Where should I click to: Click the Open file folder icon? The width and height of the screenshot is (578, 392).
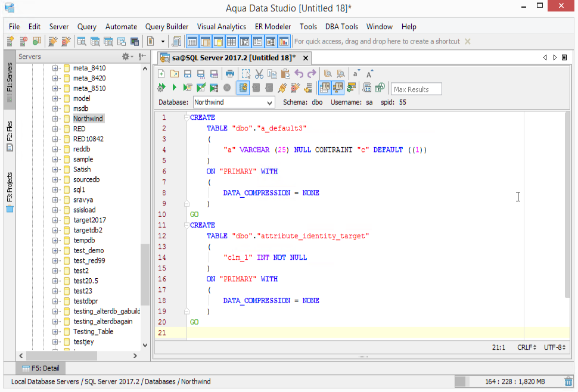pos(174,74)
